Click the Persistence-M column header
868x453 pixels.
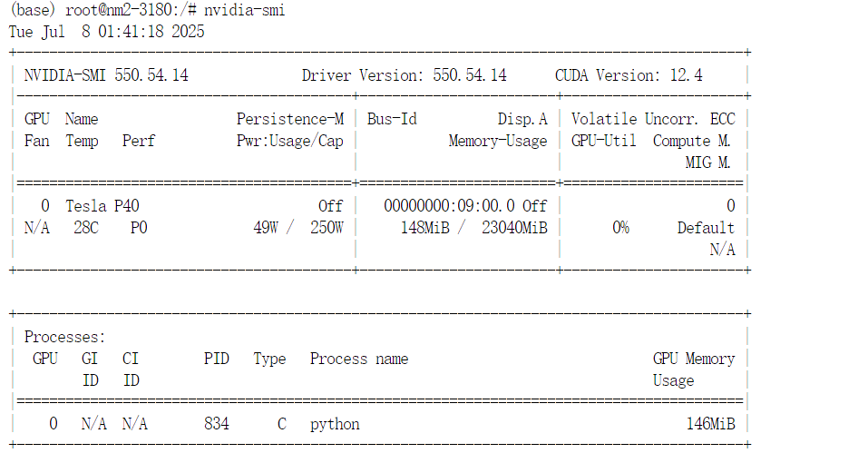pos(290,119)
